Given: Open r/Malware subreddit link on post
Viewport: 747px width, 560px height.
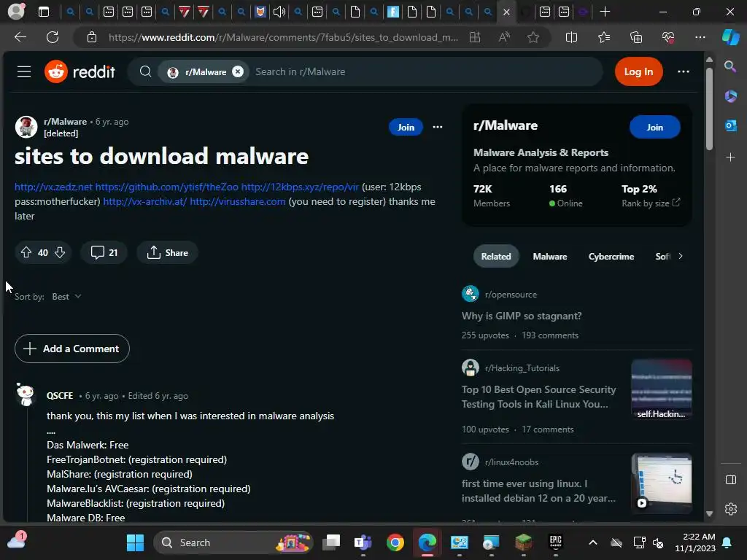Looking at the screenshot, I should pyautogui.click(x=65, y=122).
